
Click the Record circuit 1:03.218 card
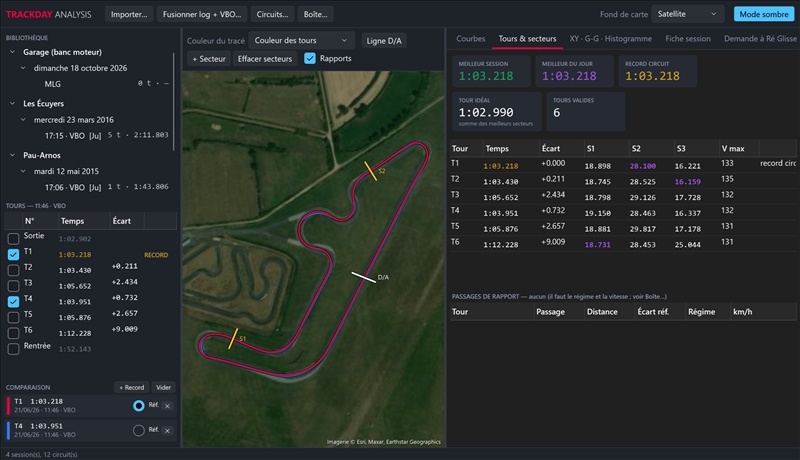tap(658, 71)
